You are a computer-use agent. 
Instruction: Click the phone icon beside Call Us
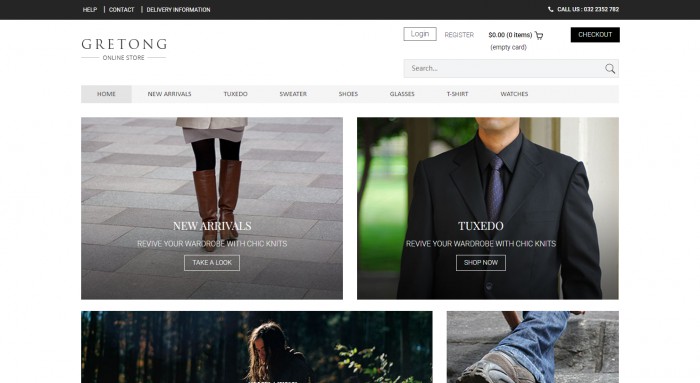click(x=550, y=9)
